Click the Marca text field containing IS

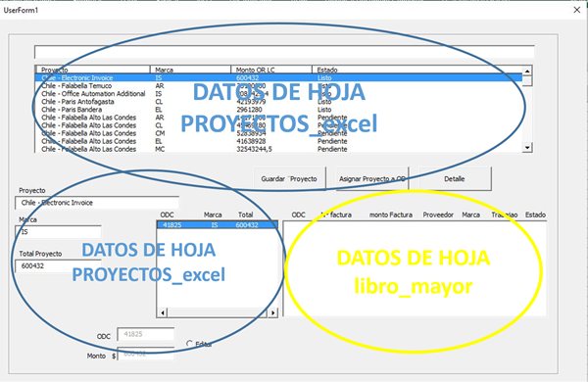pos(58,232)
